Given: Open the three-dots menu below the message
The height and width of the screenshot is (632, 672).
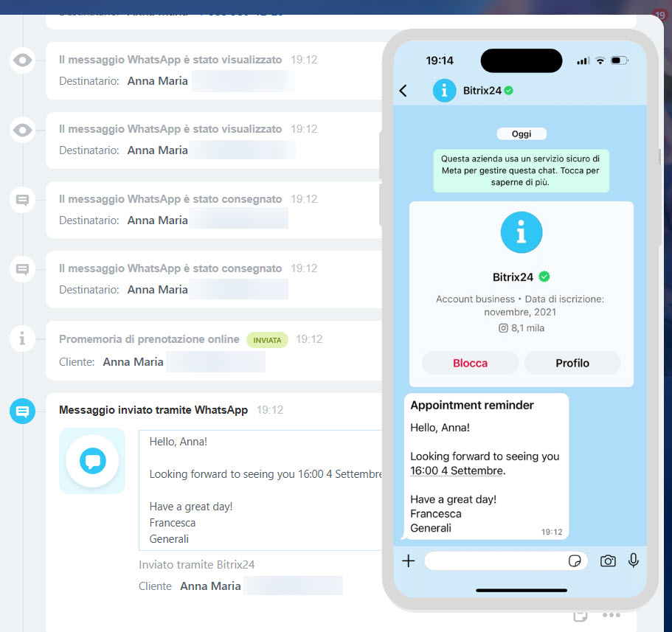Looking at the screenshot, I should tap(611, 616).
